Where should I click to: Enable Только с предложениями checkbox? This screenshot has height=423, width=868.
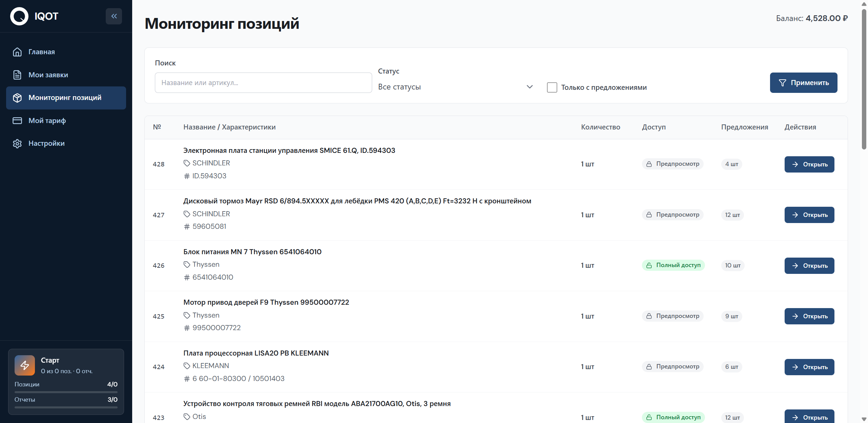552,87
